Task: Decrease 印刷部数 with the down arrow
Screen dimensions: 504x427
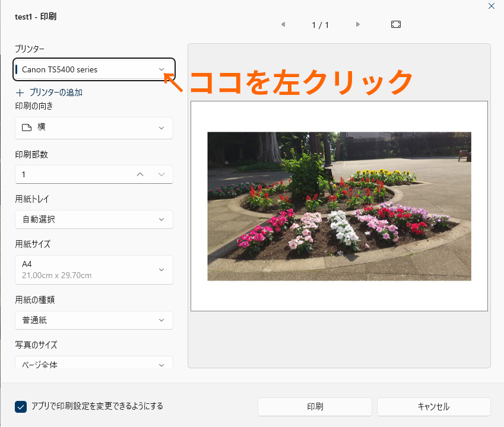Action: coord(161,174)
